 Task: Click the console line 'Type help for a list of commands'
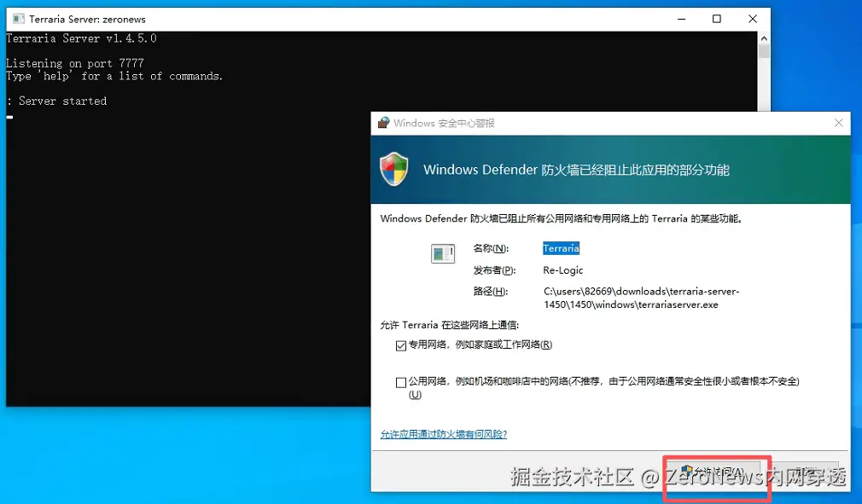(x=114, y=76)
